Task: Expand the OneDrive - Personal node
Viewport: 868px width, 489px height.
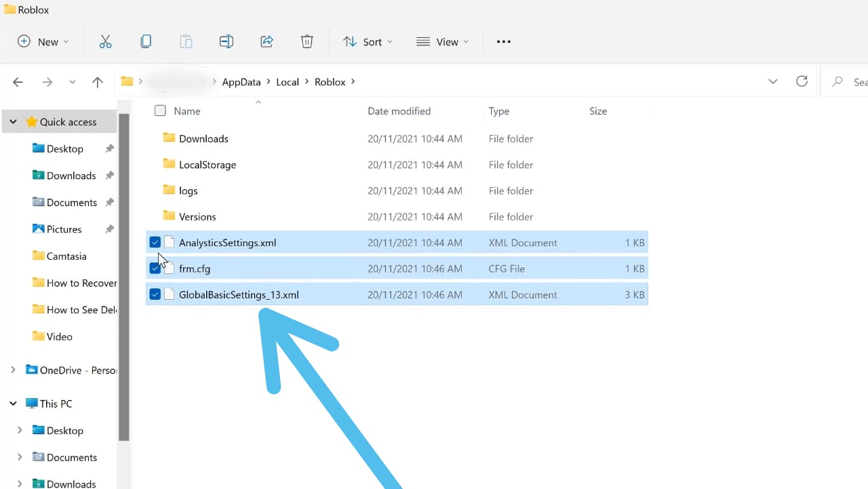Action: coord(13,370)
